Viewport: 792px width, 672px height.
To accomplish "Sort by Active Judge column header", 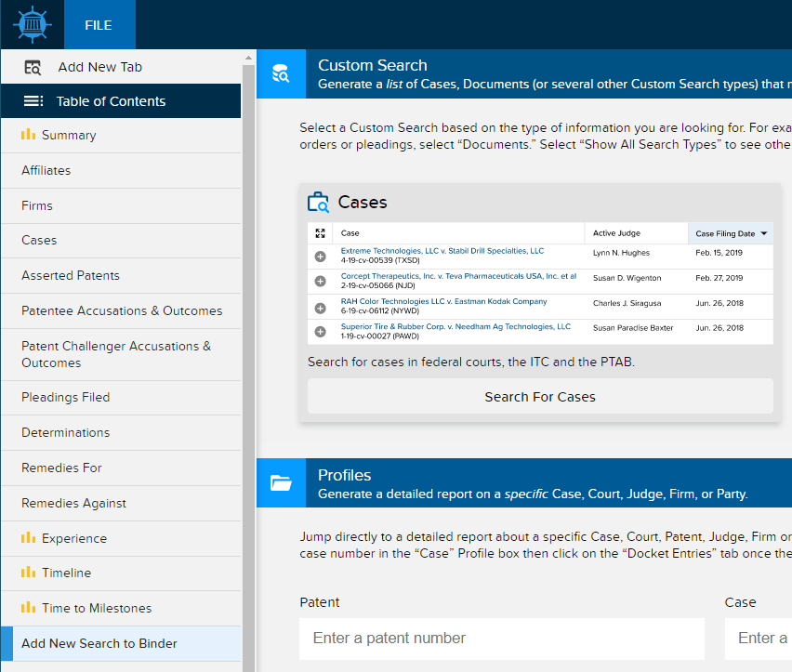I will click(616, 233).
